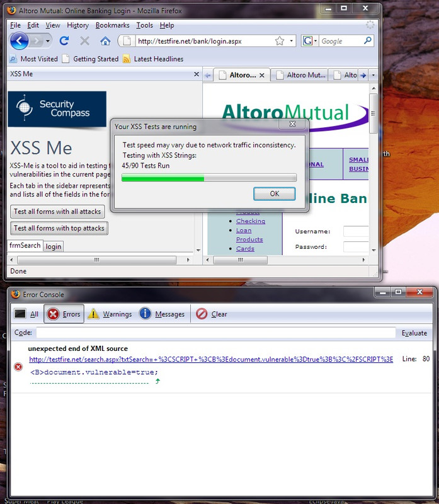Click the Firefox icon in Error Console title
The height and width of the screenshot is (504, 439).
click(15, 294)
